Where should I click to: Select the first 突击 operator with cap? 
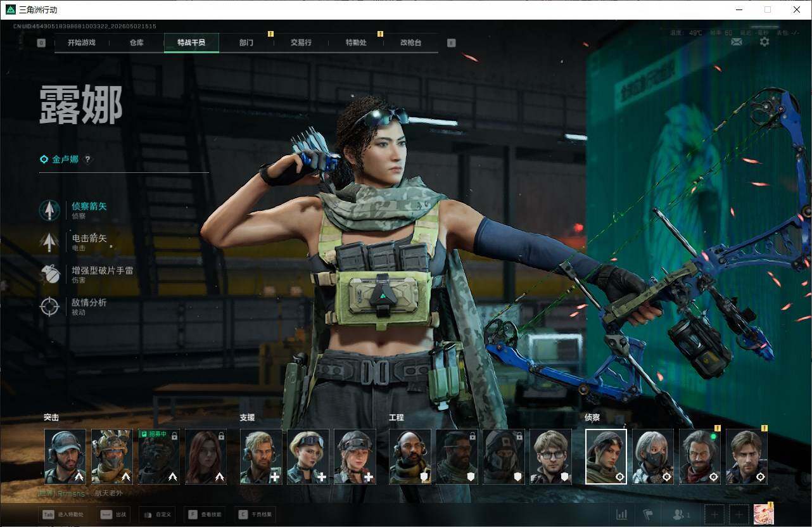pyautogui.click(x=65, y=457)
